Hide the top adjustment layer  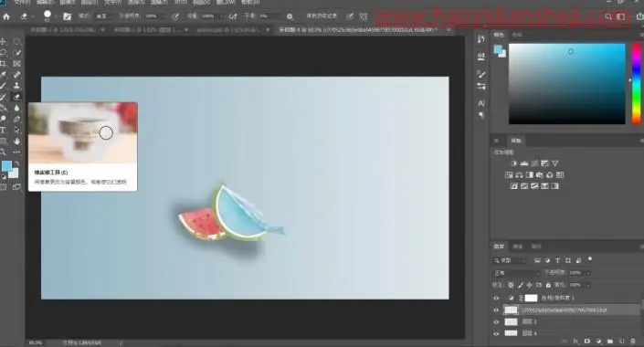point(496,298)
